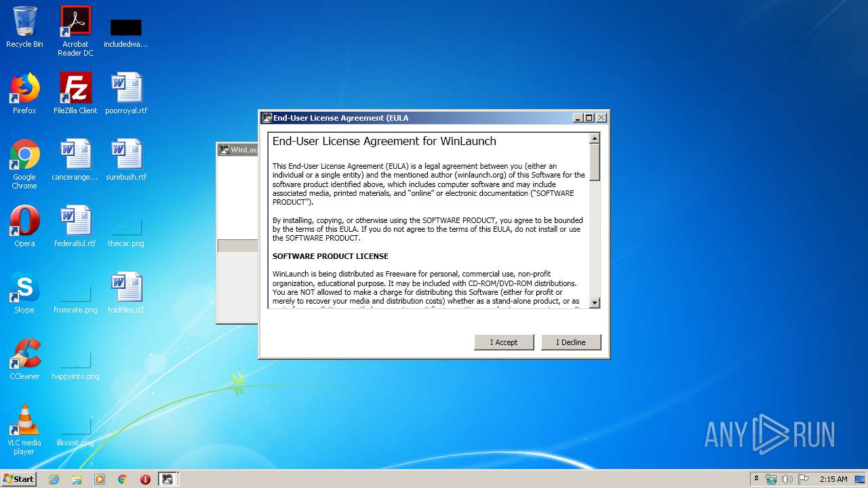Click the taskbar clock 2:15 AM

pos(833,479)
